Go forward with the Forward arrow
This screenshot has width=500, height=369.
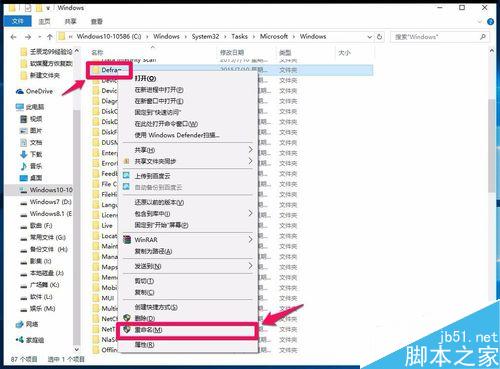28,37
